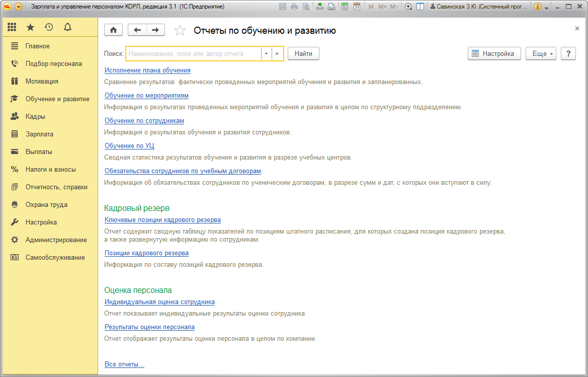The width and height of the screenshot is (588, 377).
Task: Click the M- memory subtract button
Action: click(x=394, y=7)
